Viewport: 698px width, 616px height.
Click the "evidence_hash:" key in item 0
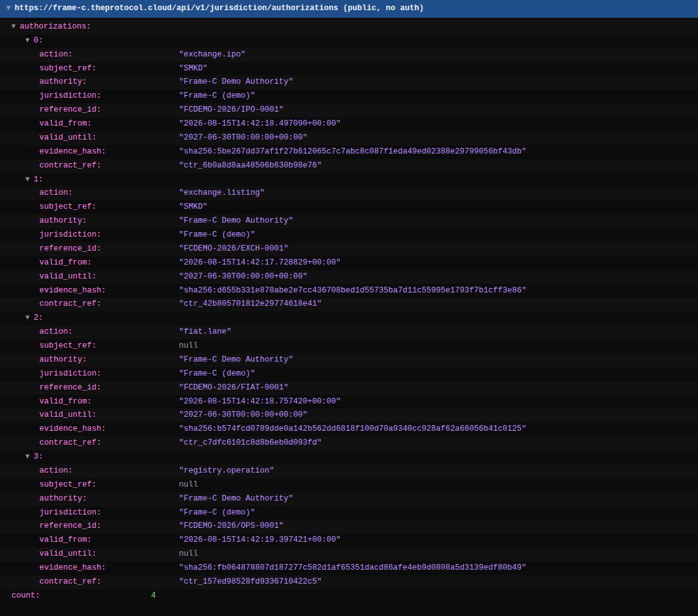point(72,151)
